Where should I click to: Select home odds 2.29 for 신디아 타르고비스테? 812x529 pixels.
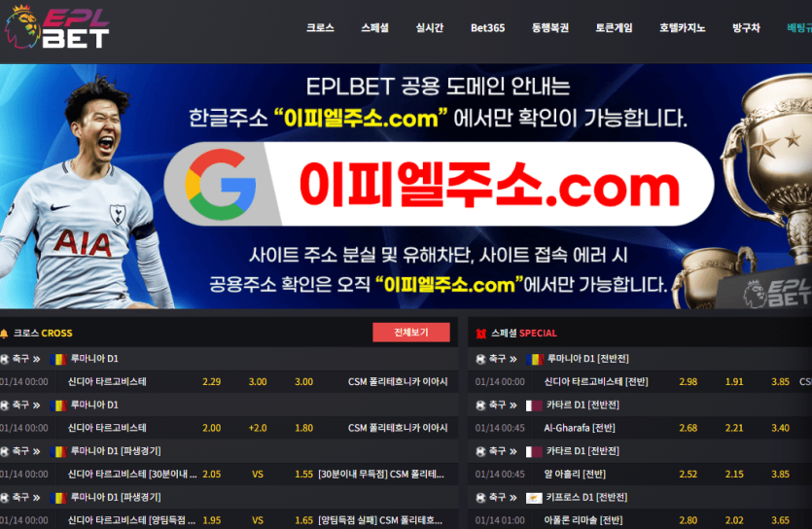click(211, 382)
